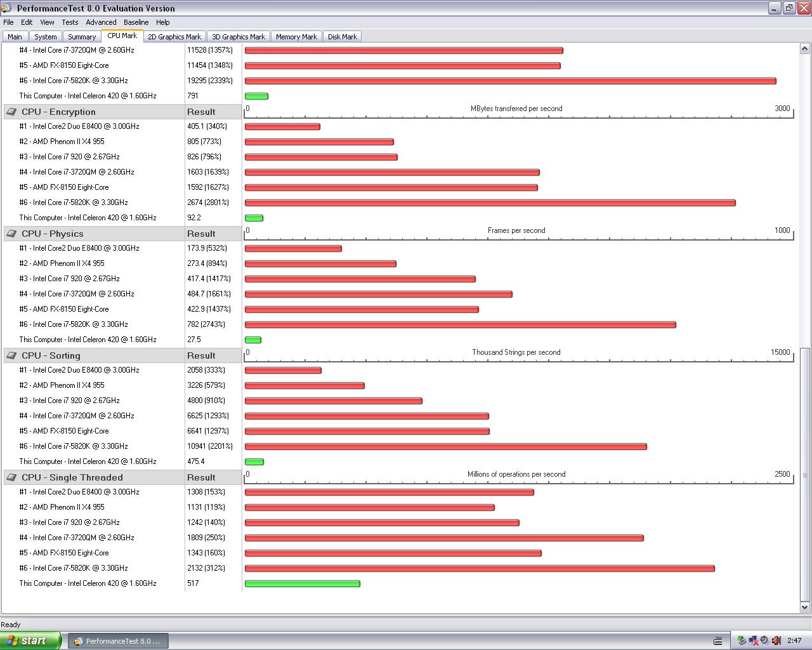
Task: Select Physics row #4 Core i7-3720QM
Action: tap(77, 294)
